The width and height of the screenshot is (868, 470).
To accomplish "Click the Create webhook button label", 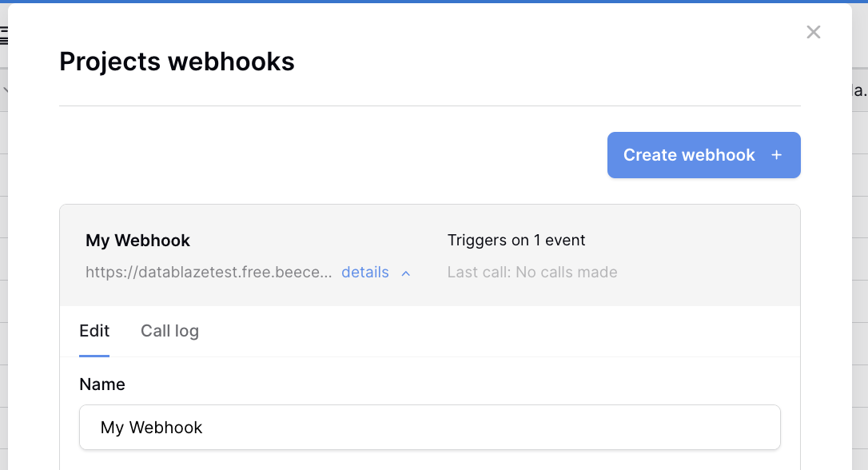I will coord(689,155).
